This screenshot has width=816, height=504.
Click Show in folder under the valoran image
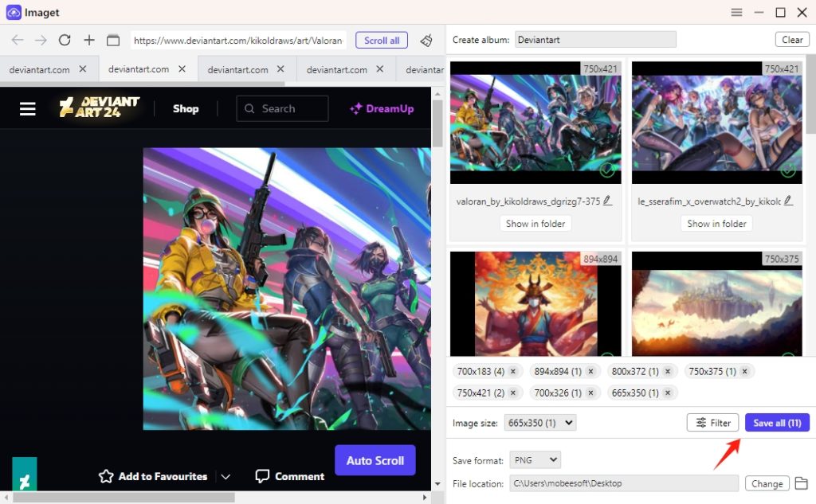(x=535, y=223)
